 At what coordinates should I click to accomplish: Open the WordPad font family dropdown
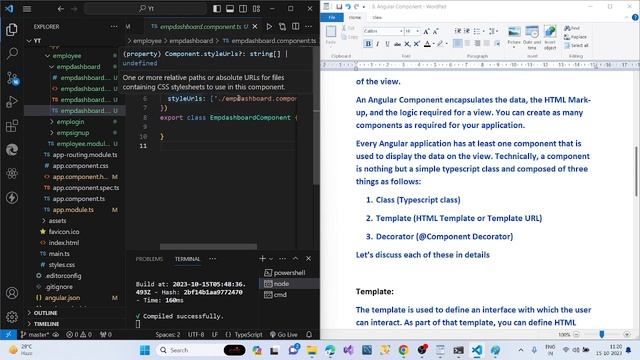tap(401, 31)
